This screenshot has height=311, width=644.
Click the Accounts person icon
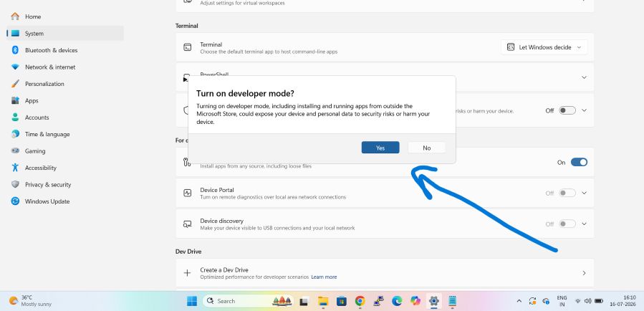click(15, 118)
